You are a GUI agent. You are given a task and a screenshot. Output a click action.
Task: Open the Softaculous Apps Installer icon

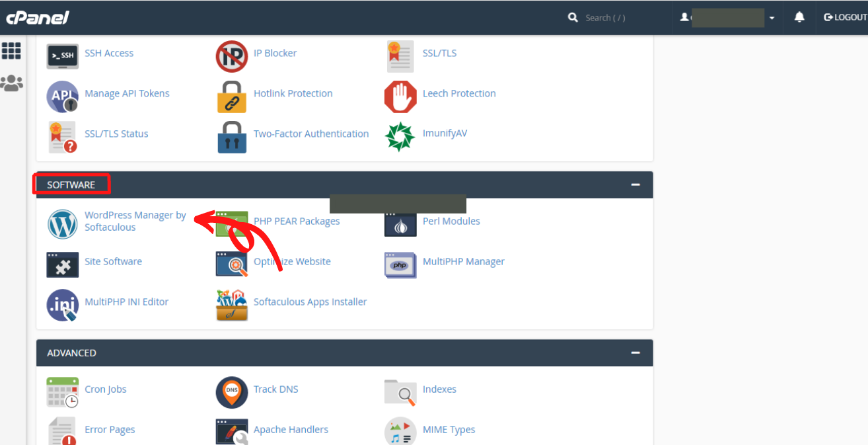click(232, 305)
